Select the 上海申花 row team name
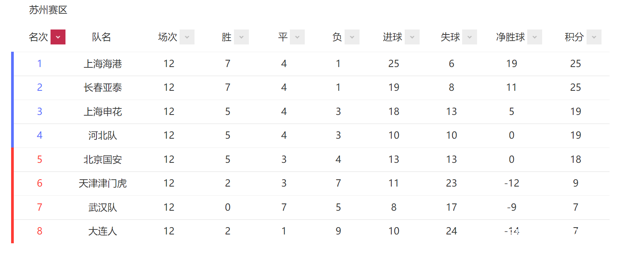Image resolution: width=644 pixels, height=254 pixels. click(x=103, y=111)
